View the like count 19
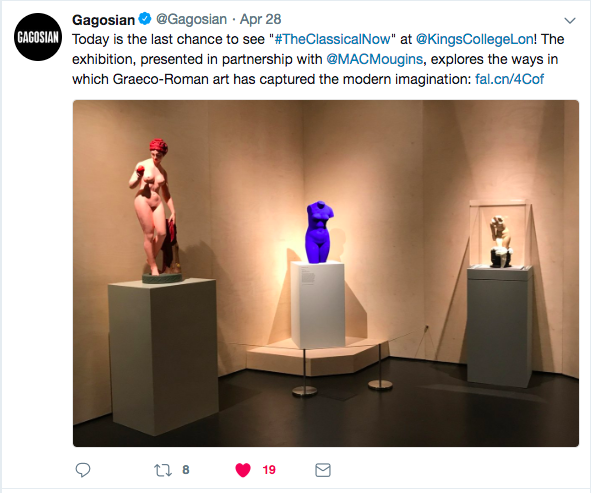The width and height of the screenshot is (591, 493). tap(269, 470)
